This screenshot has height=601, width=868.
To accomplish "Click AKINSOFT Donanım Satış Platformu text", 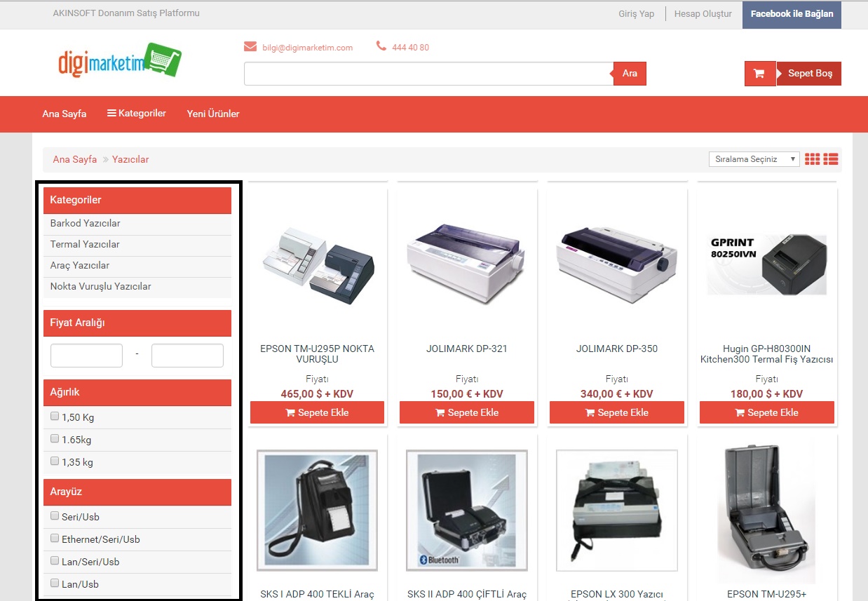I will [x=126, y=13].
